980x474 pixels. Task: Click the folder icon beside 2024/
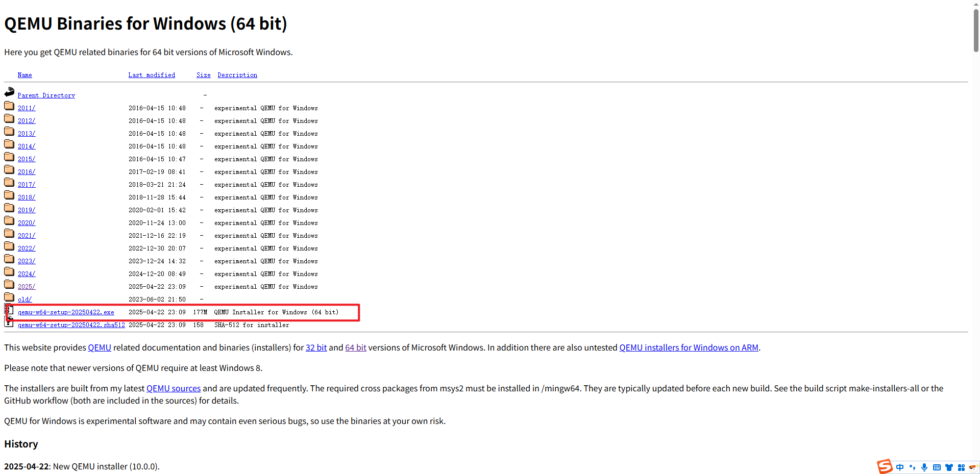click(9, 271)
